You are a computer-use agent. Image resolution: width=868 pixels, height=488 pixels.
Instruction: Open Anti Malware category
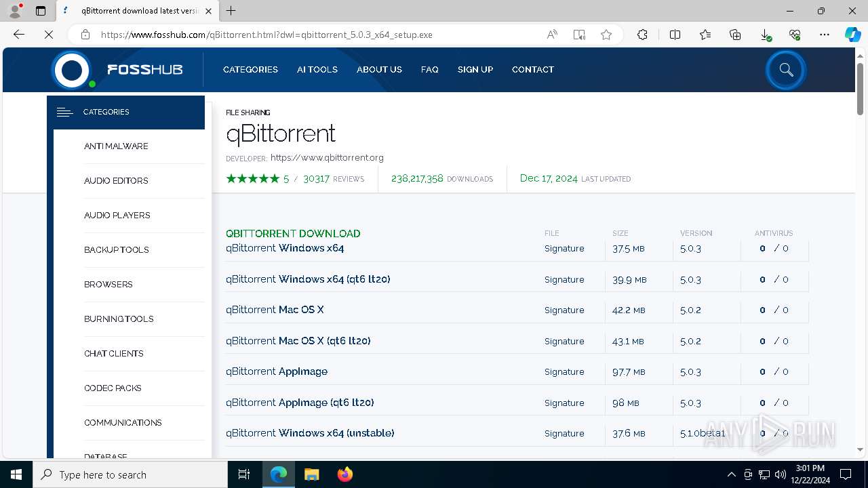pyautogui.click(x=116, y=146)
